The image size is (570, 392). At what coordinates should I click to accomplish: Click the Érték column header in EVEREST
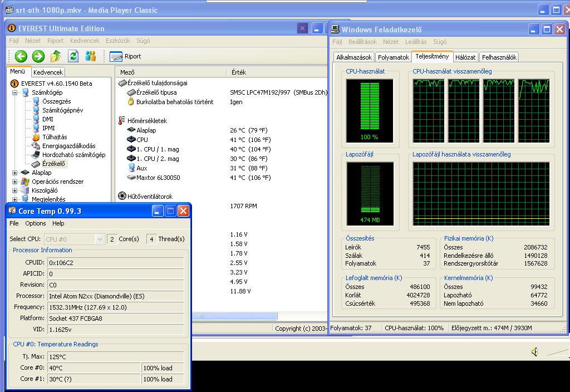(277, 72)
